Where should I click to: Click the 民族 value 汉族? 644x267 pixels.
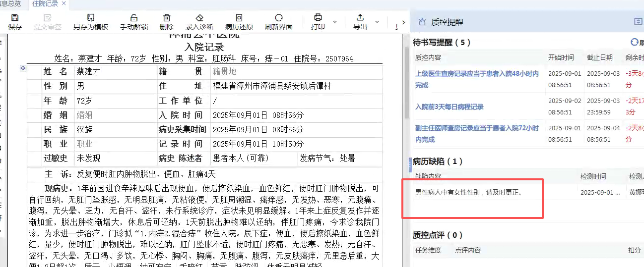pos(84,130)
